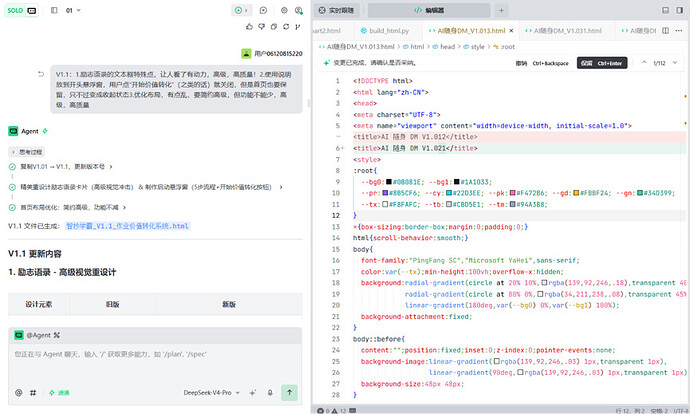Click the #8B5CF6 purple color swatch
Image resolution: width=690 pixels, height=414 pixels.
(x=385, y=193)
